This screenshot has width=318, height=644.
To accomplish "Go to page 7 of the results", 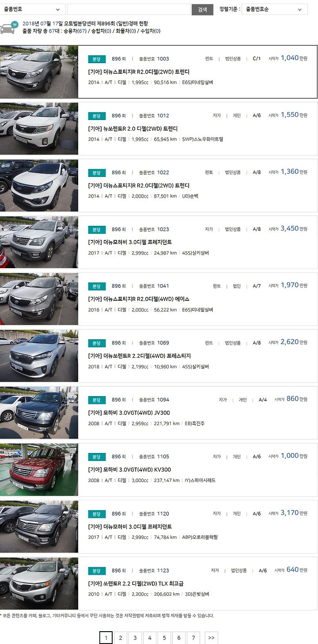I will point(193,637).
